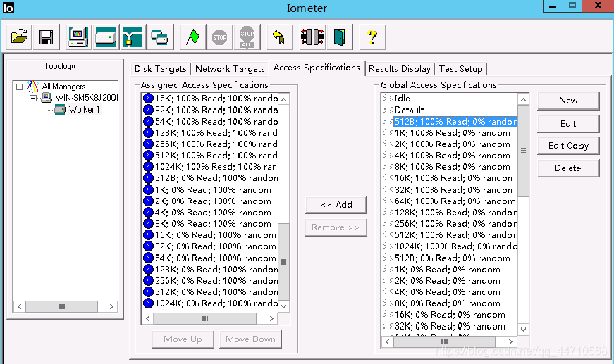Click blue icon of assigned 16K 100% Read
The image size is (614, 364).
148,99
